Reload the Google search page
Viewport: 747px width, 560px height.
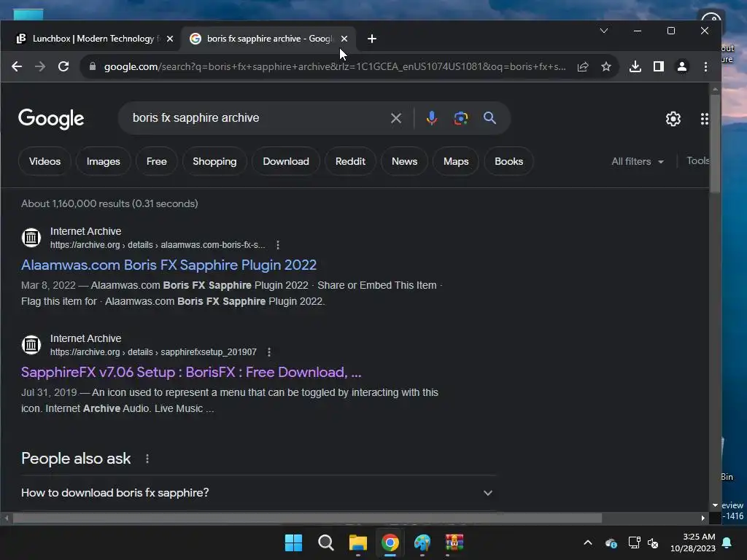click(x=63, y=66)
